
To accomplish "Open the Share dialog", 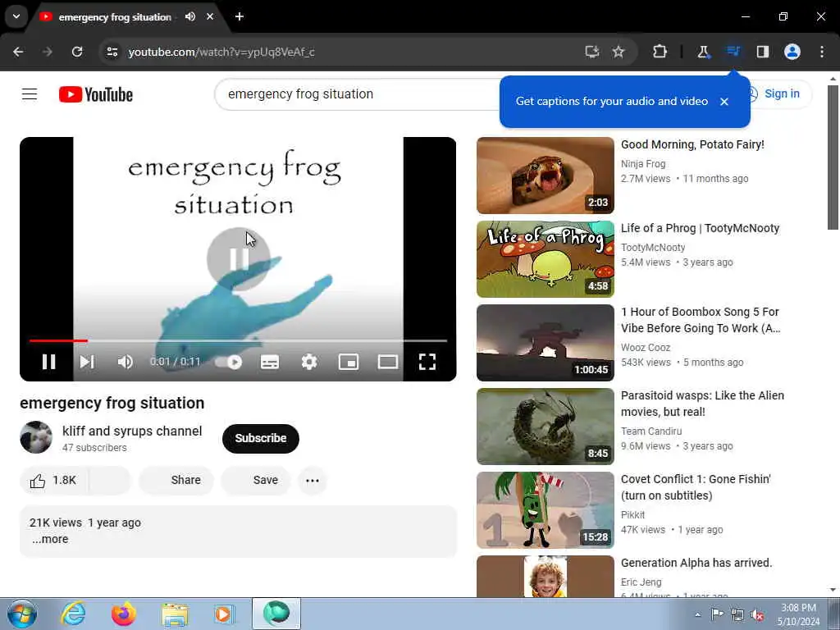I will [176, 481].
